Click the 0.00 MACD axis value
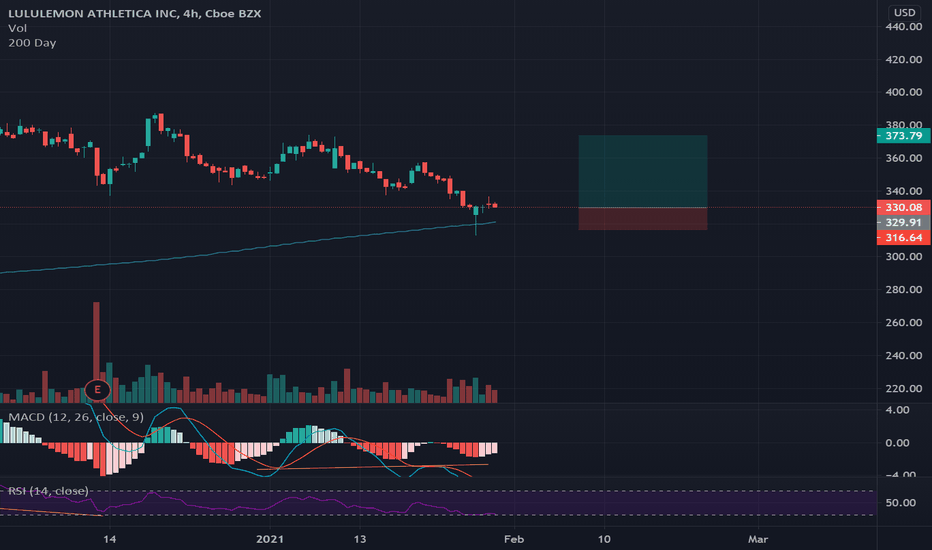The image size is (932, 550). coord(898,442)
